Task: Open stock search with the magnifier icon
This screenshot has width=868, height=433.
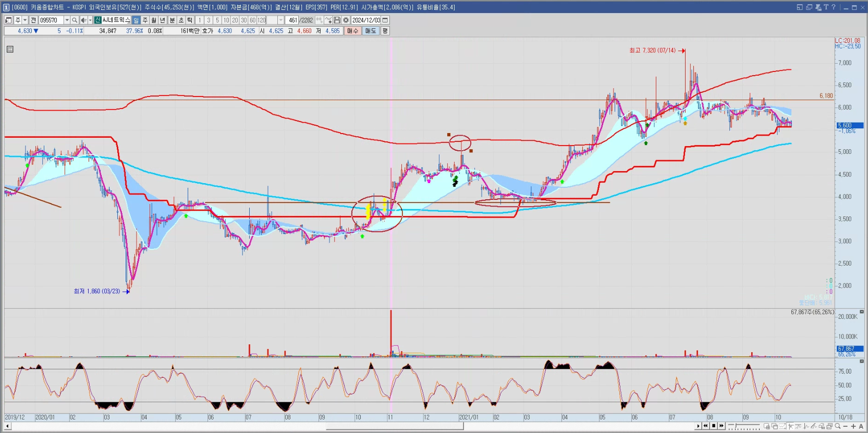Action: click(75, 20)
